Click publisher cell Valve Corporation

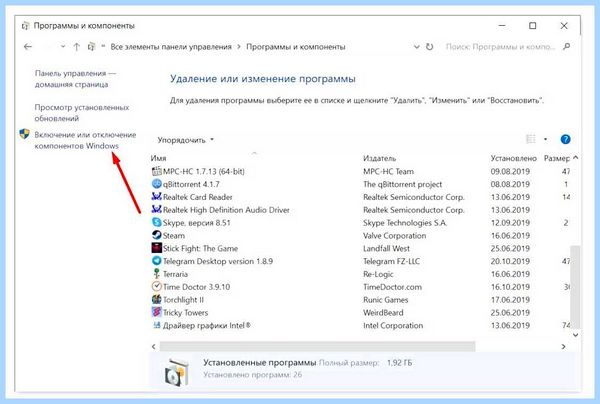[395, 236]
